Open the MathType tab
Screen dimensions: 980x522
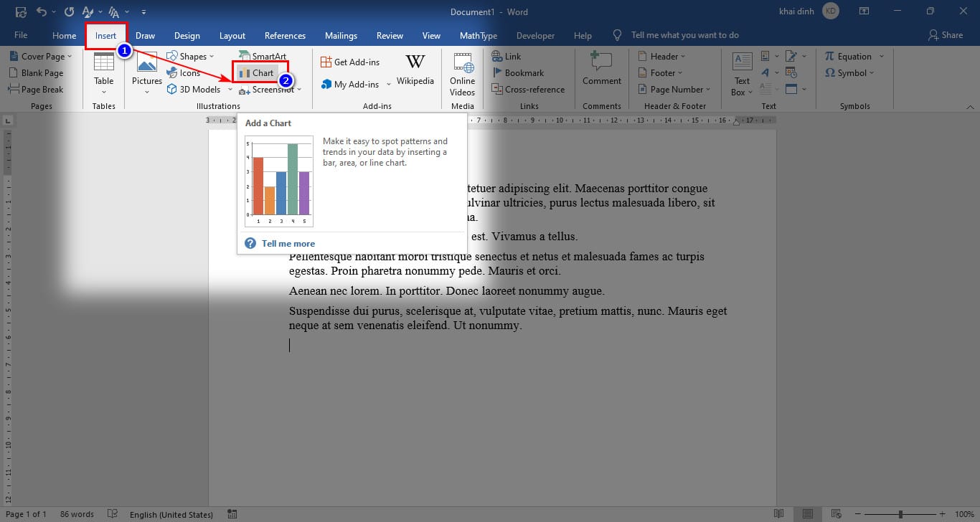point(479,35)
